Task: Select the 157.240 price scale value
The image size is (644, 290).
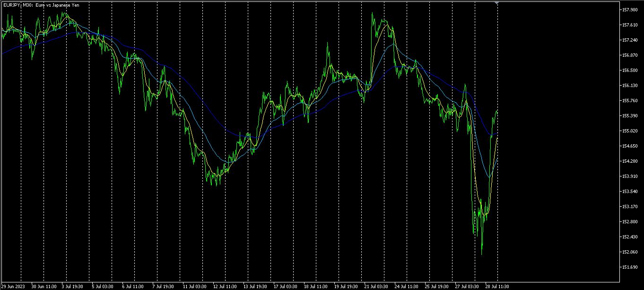Action: (630, 40)
